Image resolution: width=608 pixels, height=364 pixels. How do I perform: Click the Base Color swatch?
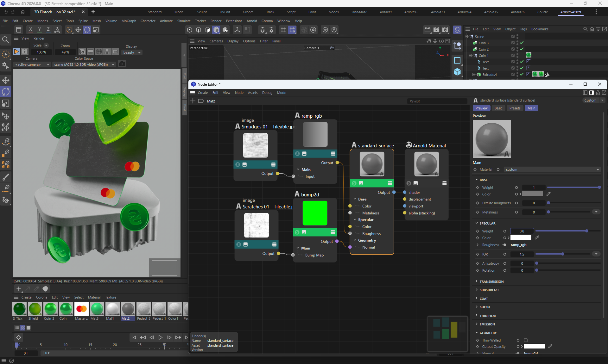point(532,194)
